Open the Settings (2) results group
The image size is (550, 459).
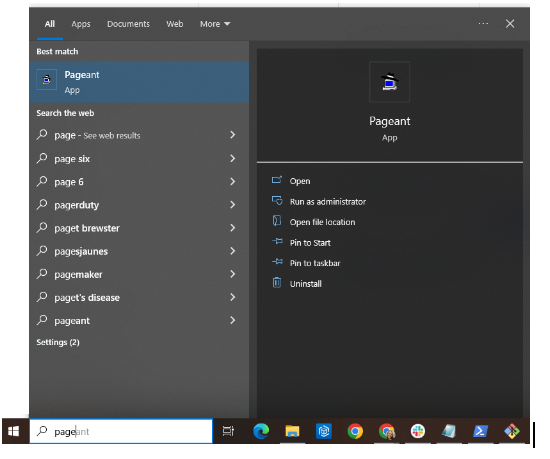click(58, 342)
